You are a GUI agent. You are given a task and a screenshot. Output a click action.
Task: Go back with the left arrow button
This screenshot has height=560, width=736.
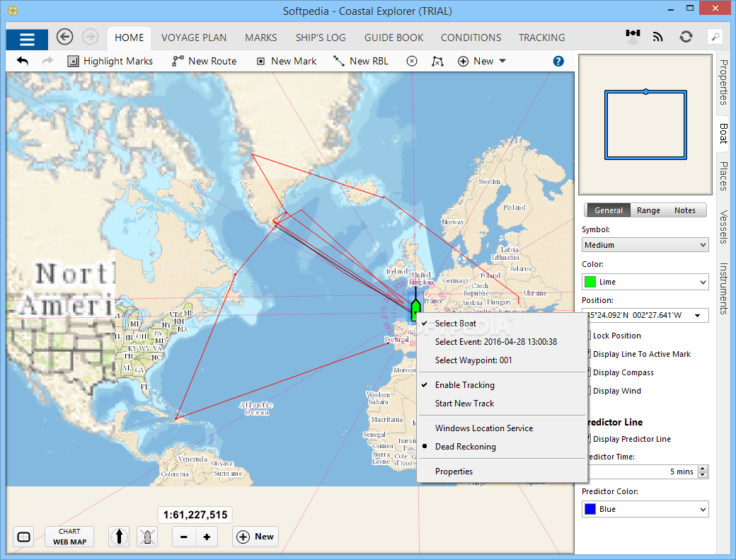point(65,37)
